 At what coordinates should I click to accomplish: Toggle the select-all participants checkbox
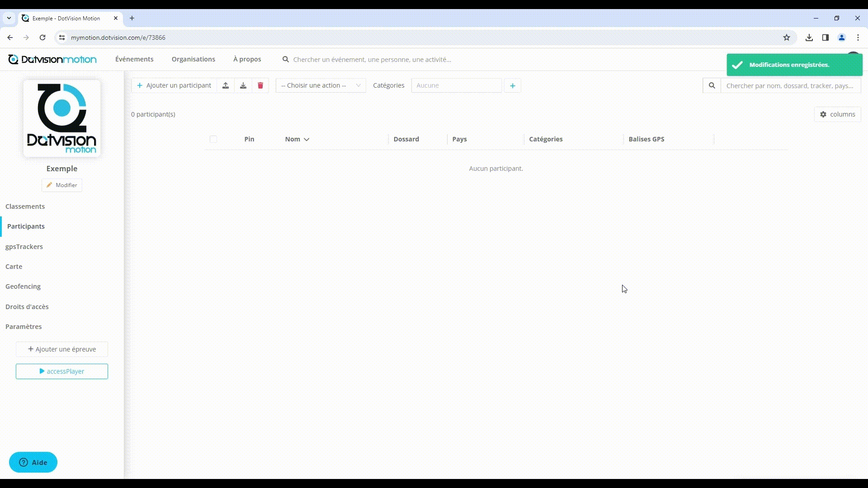click(213, 139)
